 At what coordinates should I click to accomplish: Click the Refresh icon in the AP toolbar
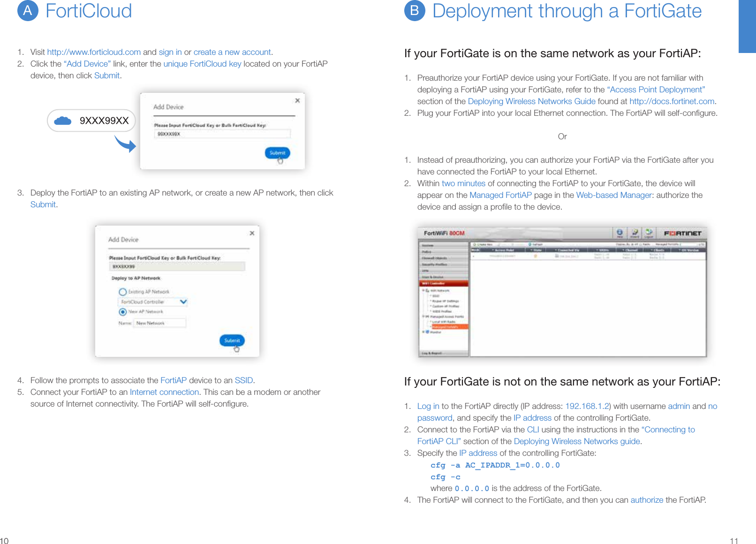point(530,244)
